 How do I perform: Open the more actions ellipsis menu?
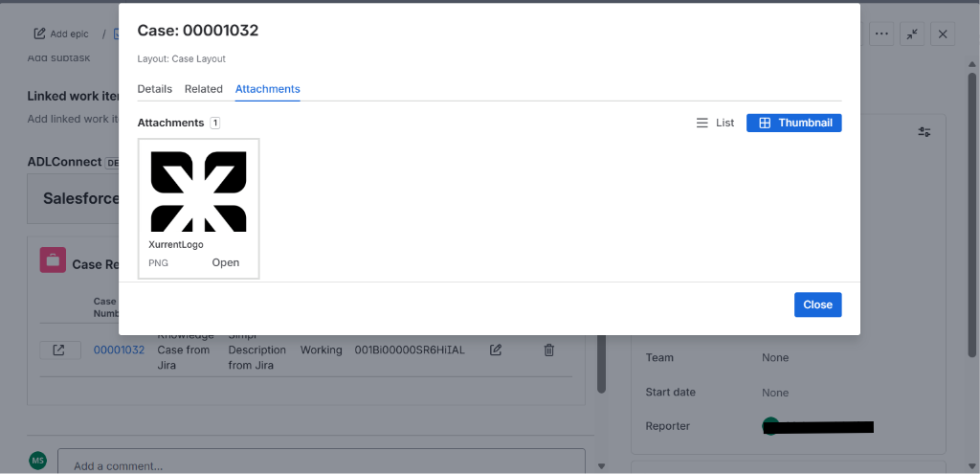(x=881, y=34)
